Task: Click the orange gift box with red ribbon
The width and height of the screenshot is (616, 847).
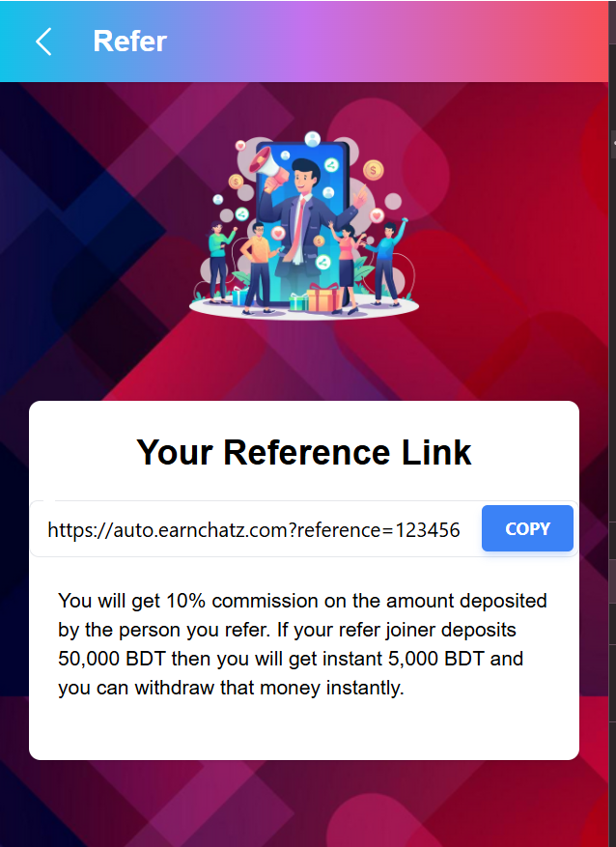Action: 323,298
